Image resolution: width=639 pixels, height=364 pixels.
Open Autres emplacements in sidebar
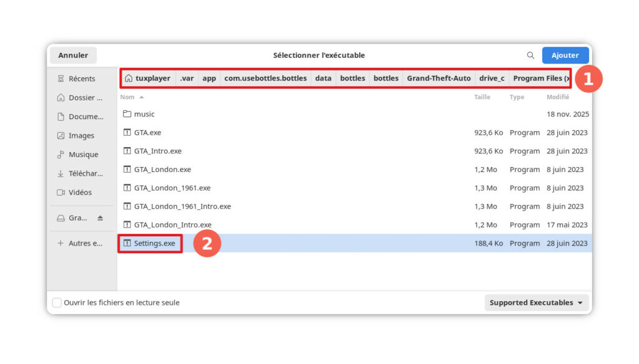coord(85,243)
